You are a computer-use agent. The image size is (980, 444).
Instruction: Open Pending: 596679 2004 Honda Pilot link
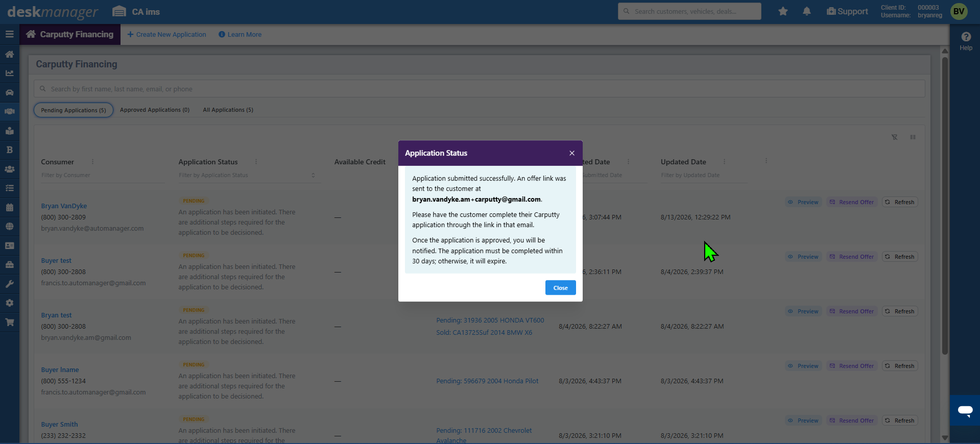tap(487, 381)
